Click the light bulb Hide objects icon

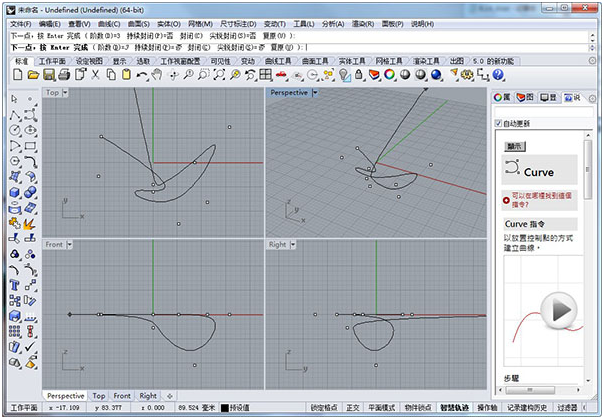[x=344, y=75]
